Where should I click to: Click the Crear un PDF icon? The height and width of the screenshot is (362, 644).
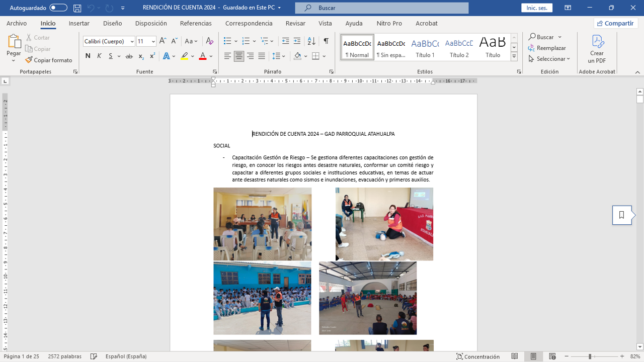point(597,49)
